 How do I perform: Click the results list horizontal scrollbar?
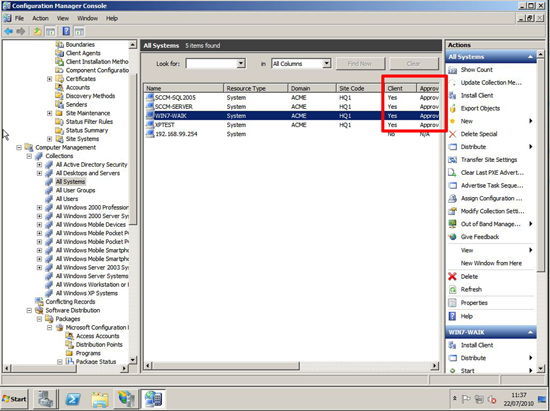coord(226,366)
